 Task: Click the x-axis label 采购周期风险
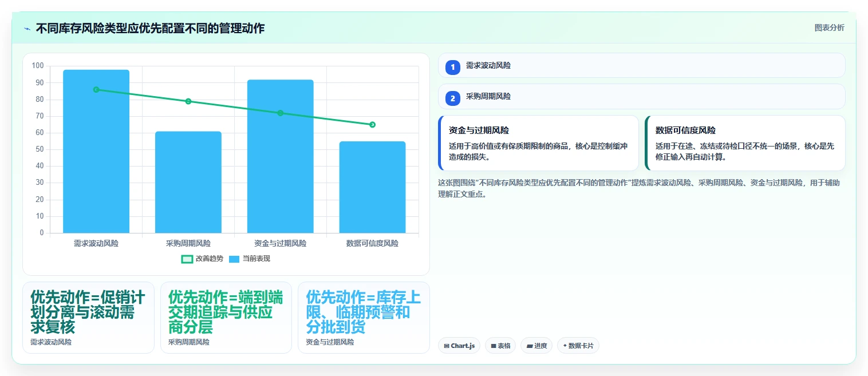pyautogui.click(x=188, y=243)
